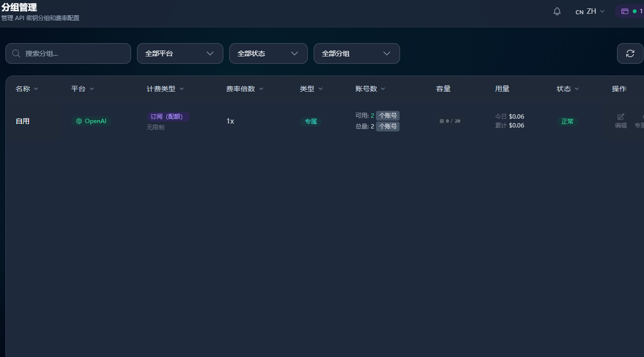The width and height of the screenshot is (644, 357).
Task: Click the 0 / 20 capacity value
Action: pos(450,121)
